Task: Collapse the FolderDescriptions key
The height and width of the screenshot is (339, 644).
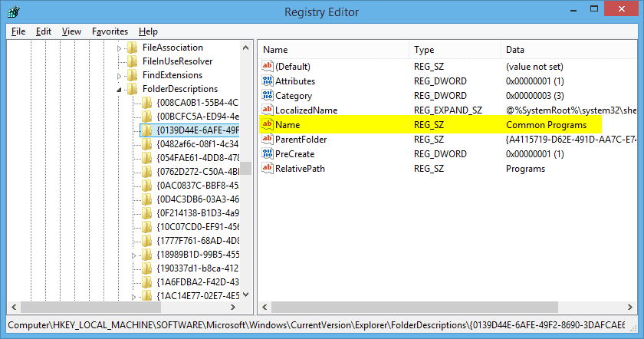Action: click(119, 90)
